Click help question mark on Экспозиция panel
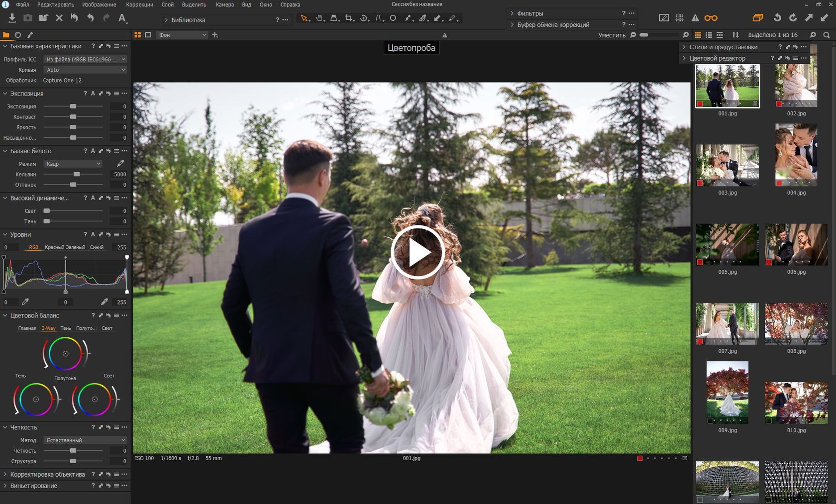This screenshot has width=836, height=504. (x=85, y=94)
